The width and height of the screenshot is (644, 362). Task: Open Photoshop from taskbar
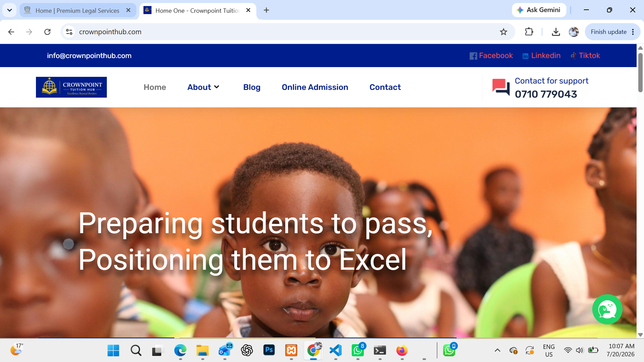269,351
